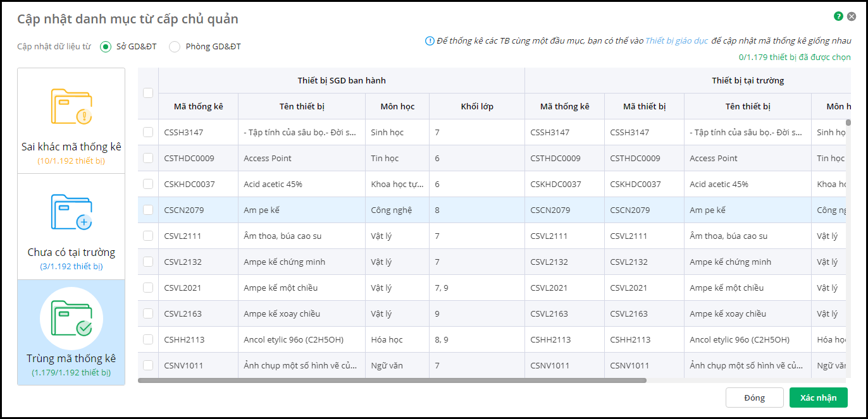The image size is (868, 419).
Task: Check the row for CSTHDC0009 Access Point
Action: tap(148, 158)
